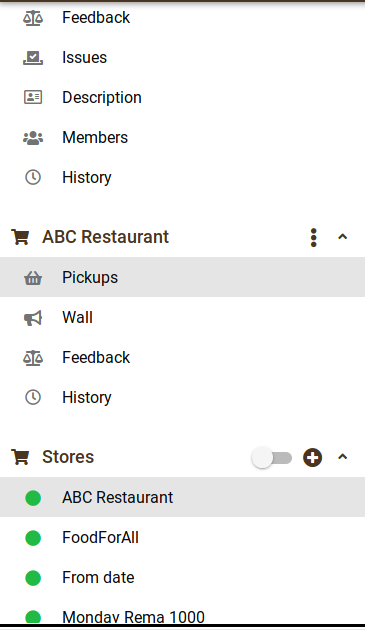This screenshot has height=630, width=365.
Task: Open ABC Restaurant three-dot options menu
Action: 314,237
